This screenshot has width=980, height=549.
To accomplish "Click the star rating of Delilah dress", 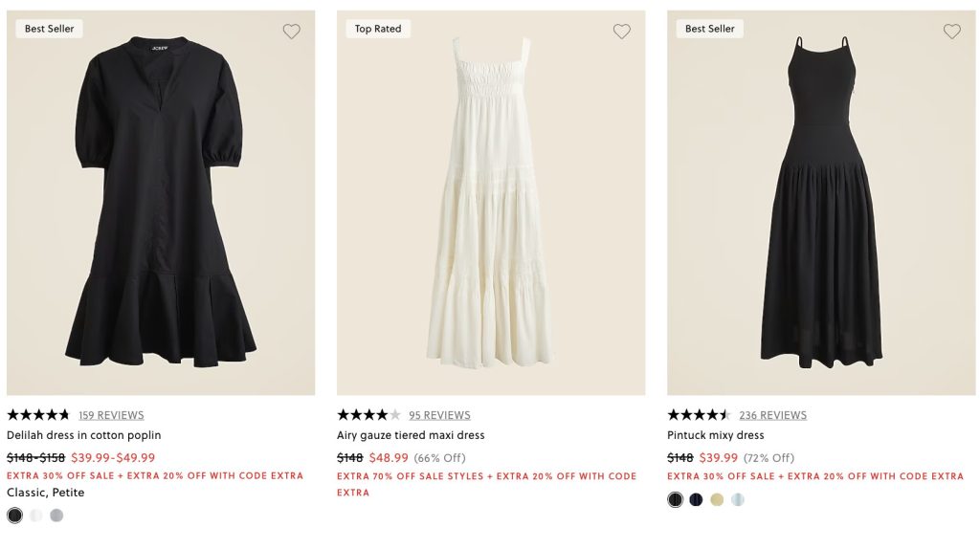I will tap(38, 415).
